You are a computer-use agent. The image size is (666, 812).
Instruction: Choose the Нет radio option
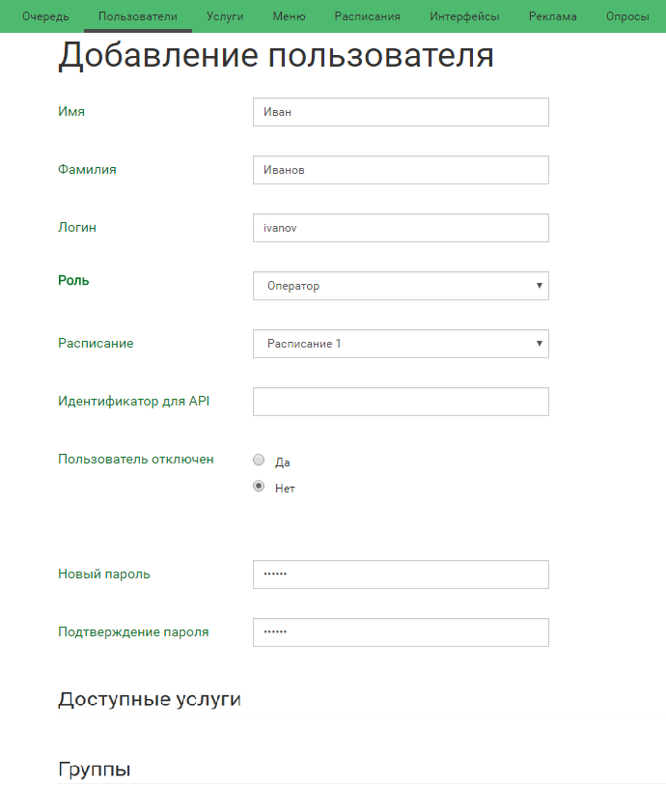[259, 487]
